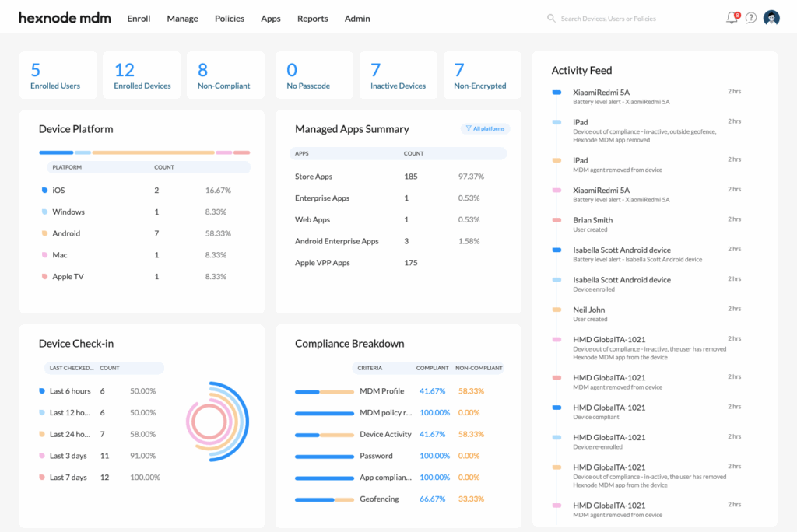The width and height of the screenshot is (797, 532).
Task: Open the notifications bell icon
Action: (x=731, y=18)
